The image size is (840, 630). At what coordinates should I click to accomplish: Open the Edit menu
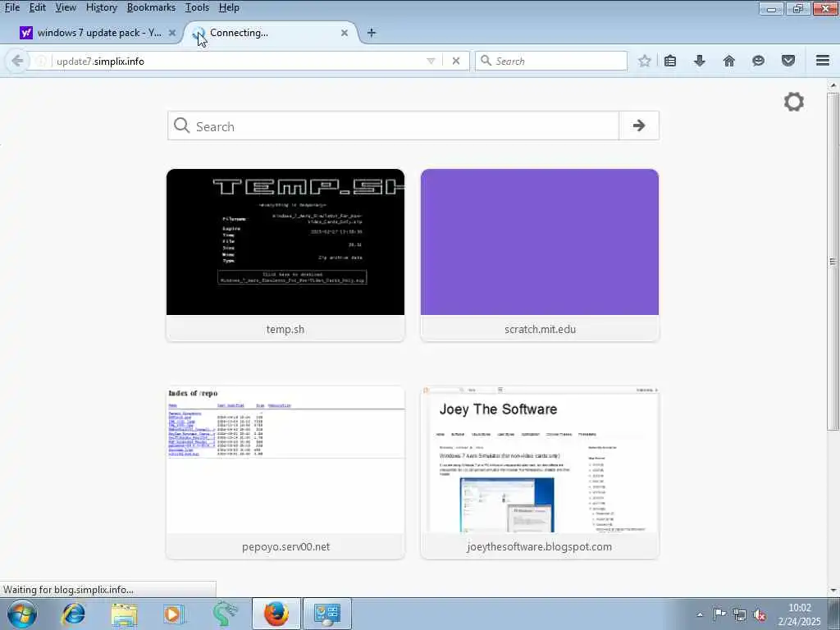37,7
